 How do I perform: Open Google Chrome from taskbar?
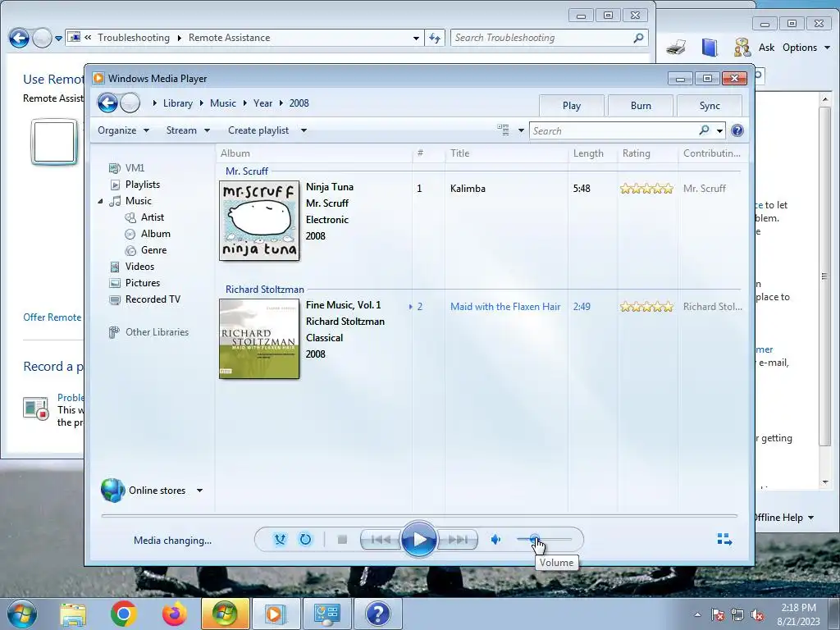point(123,614)
